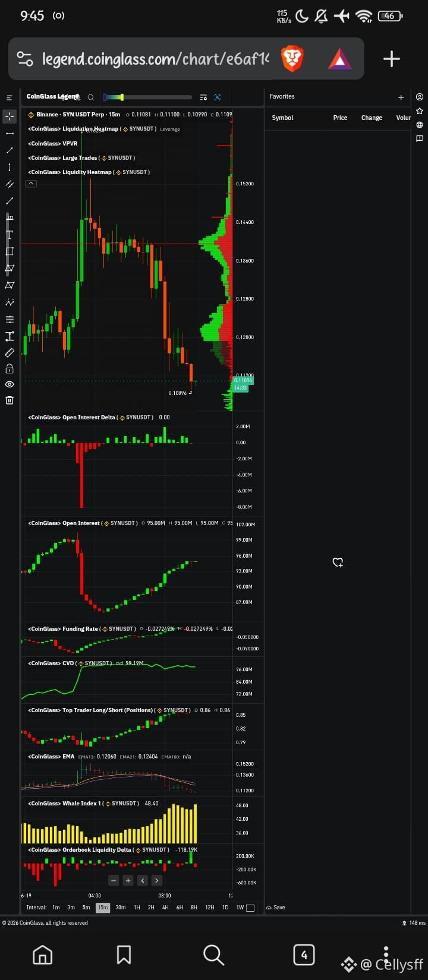Open the globe icon in right sidebar

click(x=420, y=125)
